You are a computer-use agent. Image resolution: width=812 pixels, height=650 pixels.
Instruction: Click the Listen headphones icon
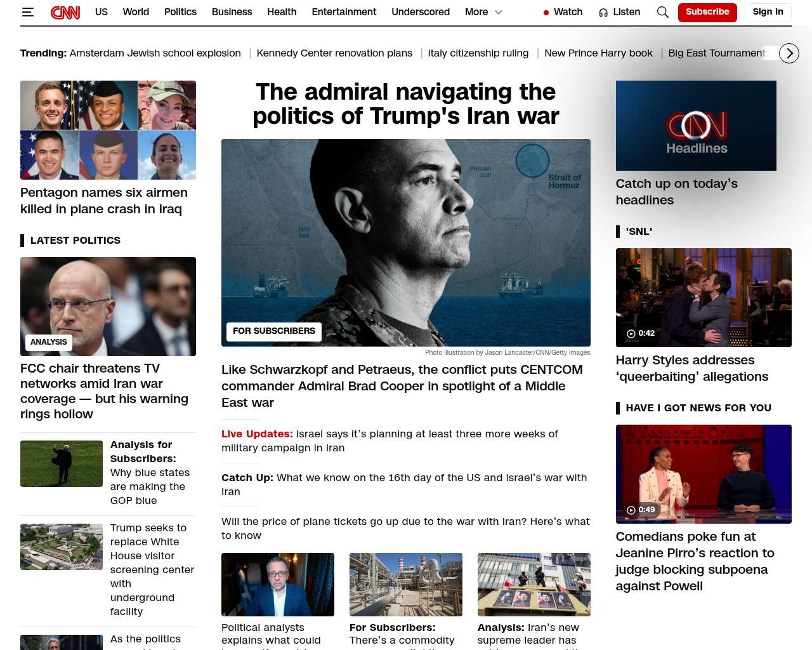coord(603,12)
